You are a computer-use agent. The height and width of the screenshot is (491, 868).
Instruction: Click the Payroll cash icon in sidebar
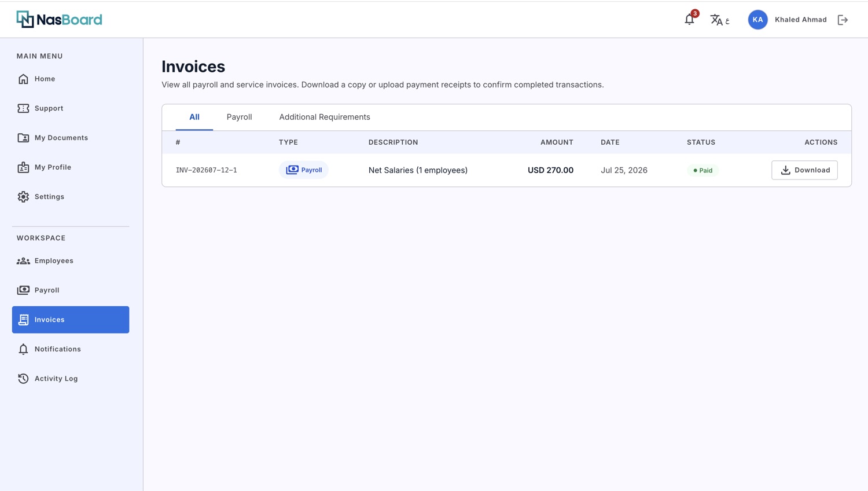pos(23,290)
